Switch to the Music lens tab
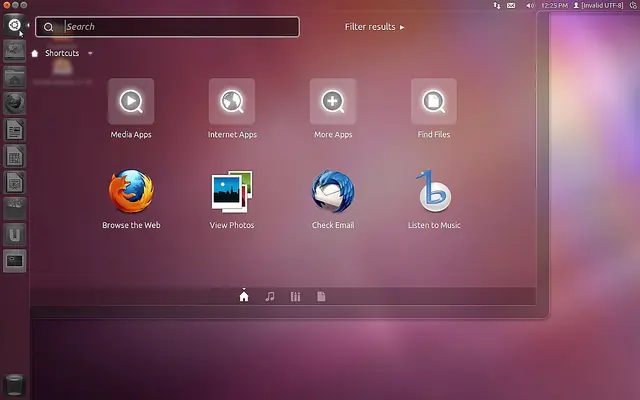 (270, 296)
